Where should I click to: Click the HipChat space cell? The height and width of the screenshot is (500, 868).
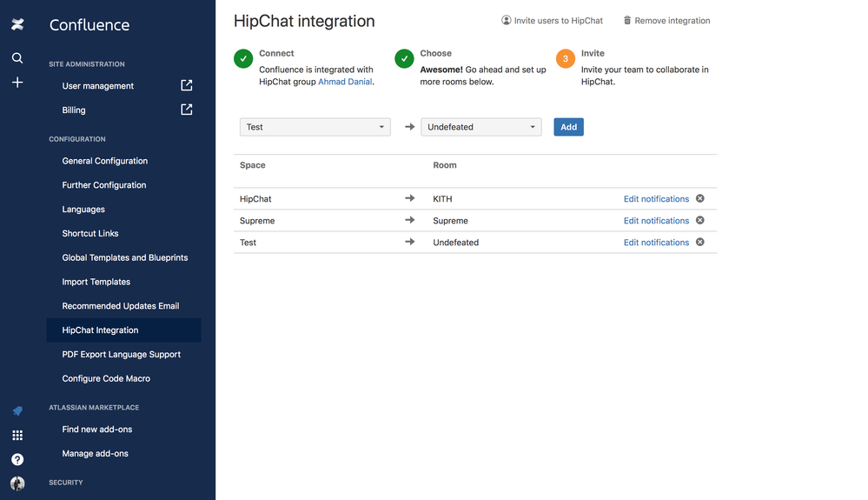coord(255,199)
